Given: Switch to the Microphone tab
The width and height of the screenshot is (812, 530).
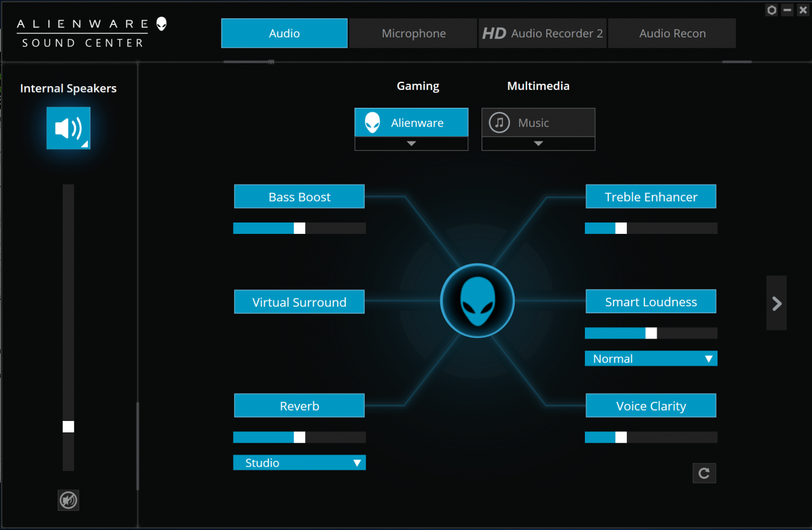Looking at the screenshot, I should tap(414, 34).
